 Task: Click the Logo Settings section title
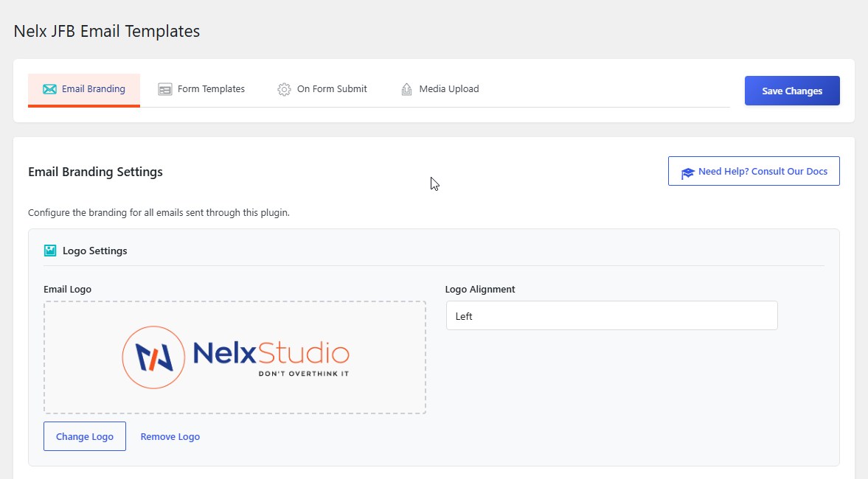point(94,251)
